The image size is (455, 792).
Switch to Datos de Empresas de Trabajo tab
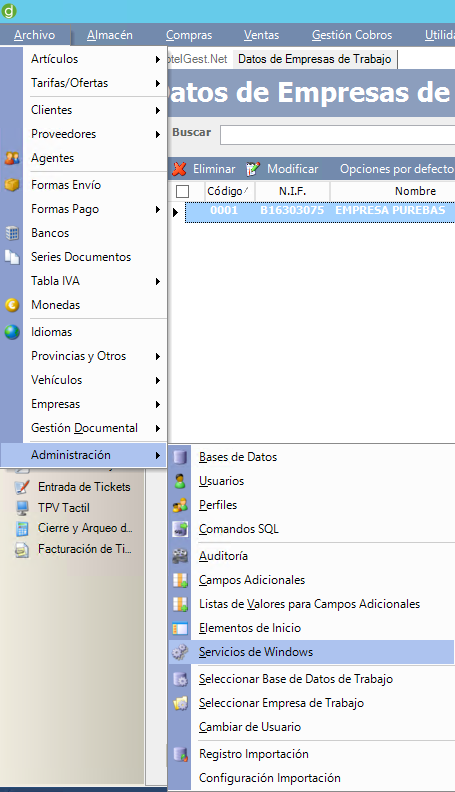(315, 59)
